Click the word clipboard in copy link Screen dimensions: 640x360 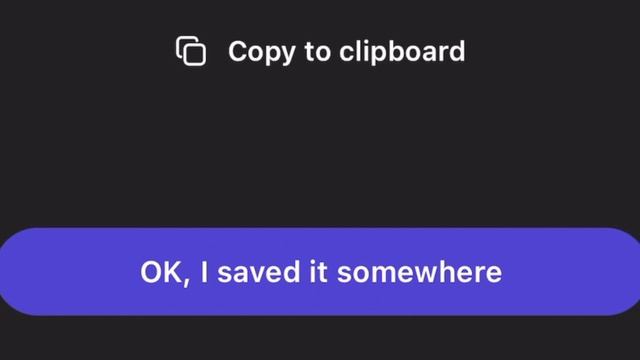point(402,52)
